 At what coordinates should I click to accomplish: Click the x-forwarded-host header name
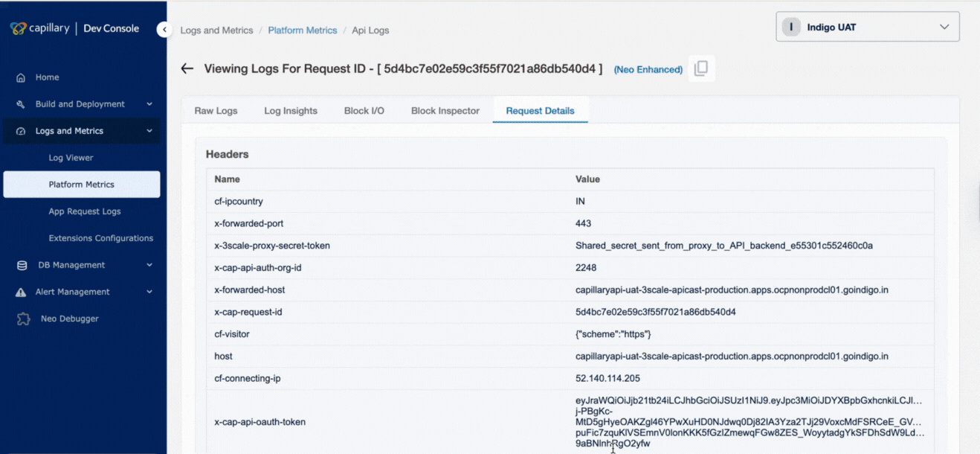tap(250, 290)
